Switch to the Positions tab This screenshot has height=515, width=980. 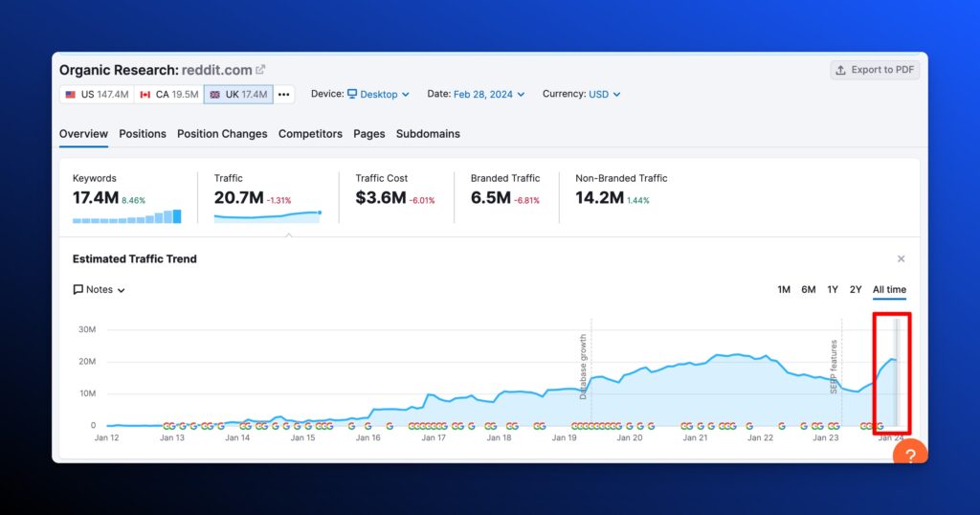(143, 134)
